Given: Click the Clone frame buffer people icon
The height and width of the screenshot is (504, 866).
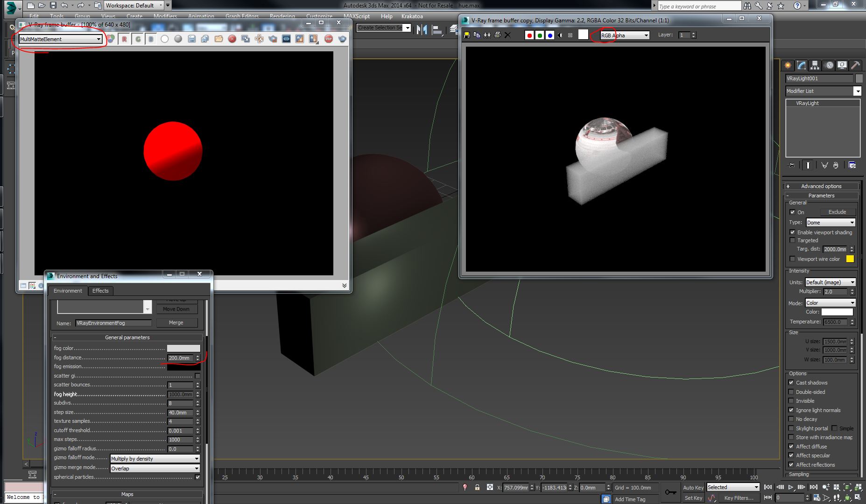Looking at the screenshot, I should point(487,35).
